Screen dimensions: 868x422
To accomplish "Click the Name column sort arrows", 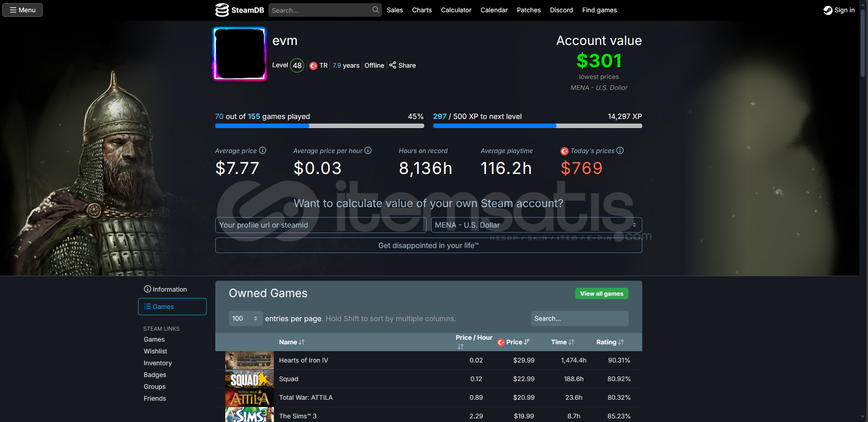I will pyautogui.click(x=302, y=342).
